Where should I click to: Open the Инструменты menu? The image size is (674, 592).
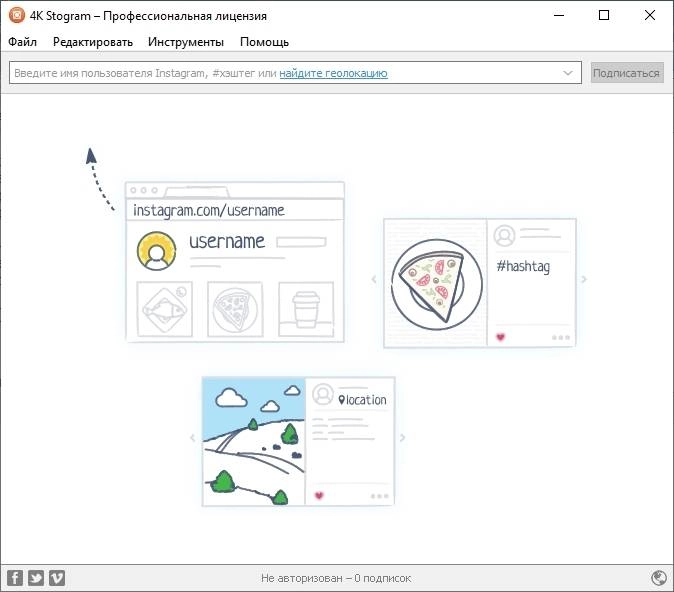click(x=186, y=42)
